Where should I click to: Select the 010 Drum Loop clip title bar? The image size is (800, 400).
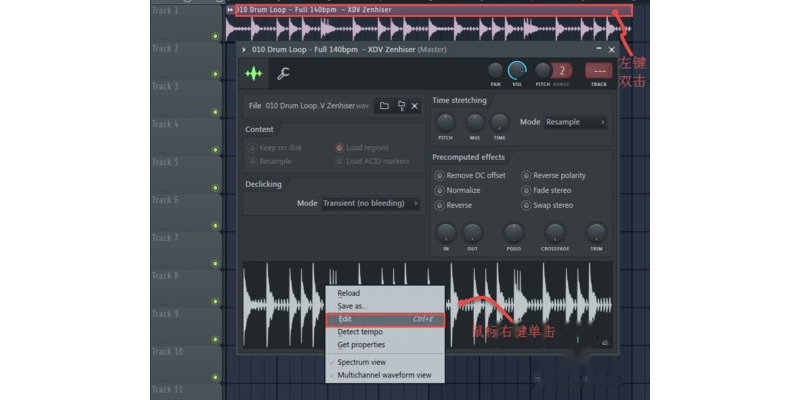point(434,10)
